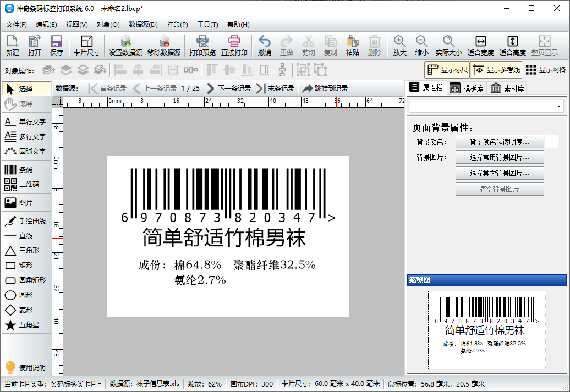Toggle 显示网格 grid display

point(546,70)
